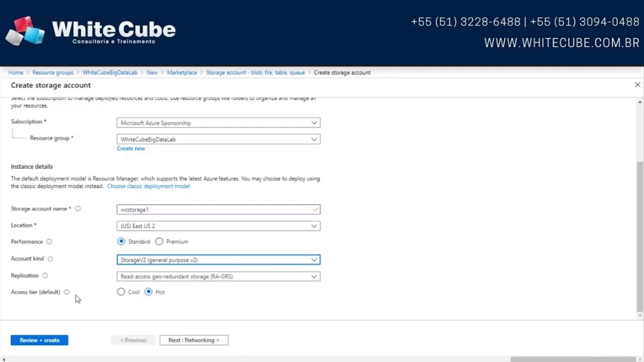This screenshot has height=362, width=644.
Task: Go back to the New breadcrumb
Action: [152, 72]
